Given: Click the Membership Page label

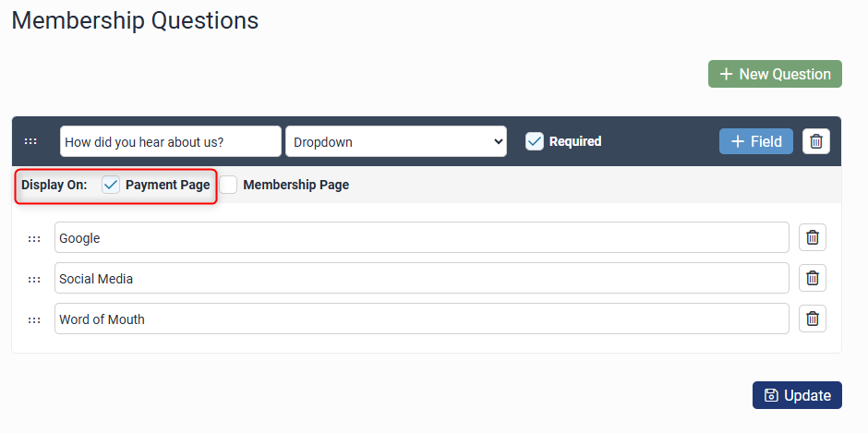Looking at the screenshot, I should (x=295, y=185).
